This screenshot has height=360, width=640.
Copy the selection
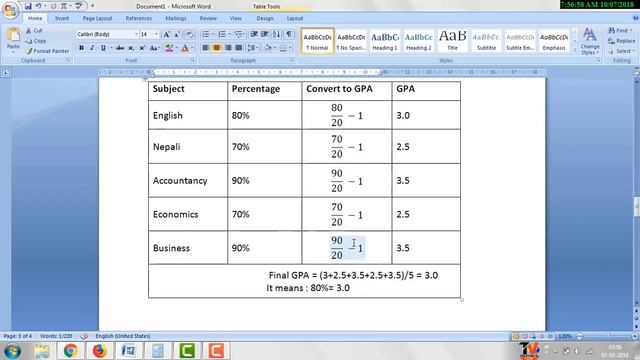[36, 41]
